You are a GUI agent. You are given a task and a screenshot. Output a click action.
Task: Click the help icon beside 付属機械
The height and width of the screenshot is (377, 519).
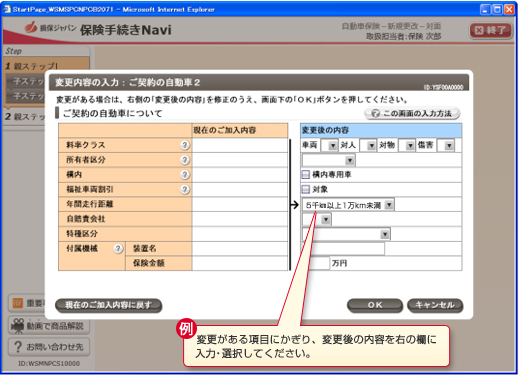118,248
